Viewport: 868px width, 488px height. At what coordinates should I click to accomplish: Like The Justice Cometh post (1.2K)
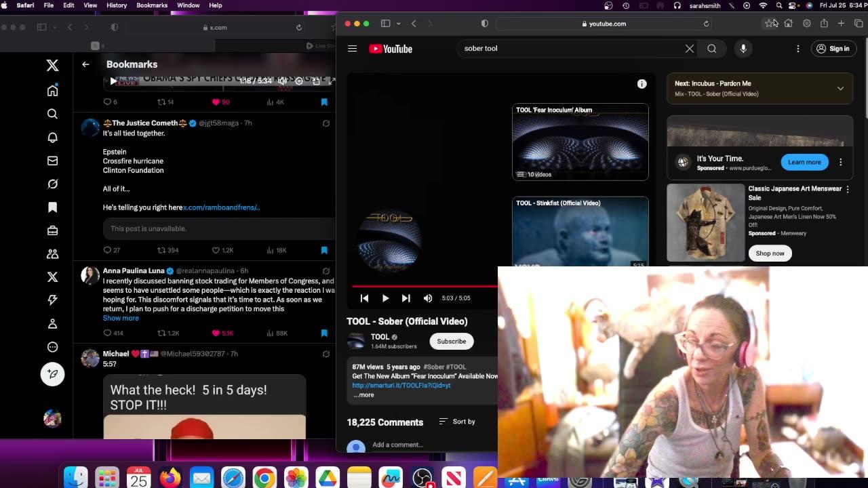pos(216,250)
